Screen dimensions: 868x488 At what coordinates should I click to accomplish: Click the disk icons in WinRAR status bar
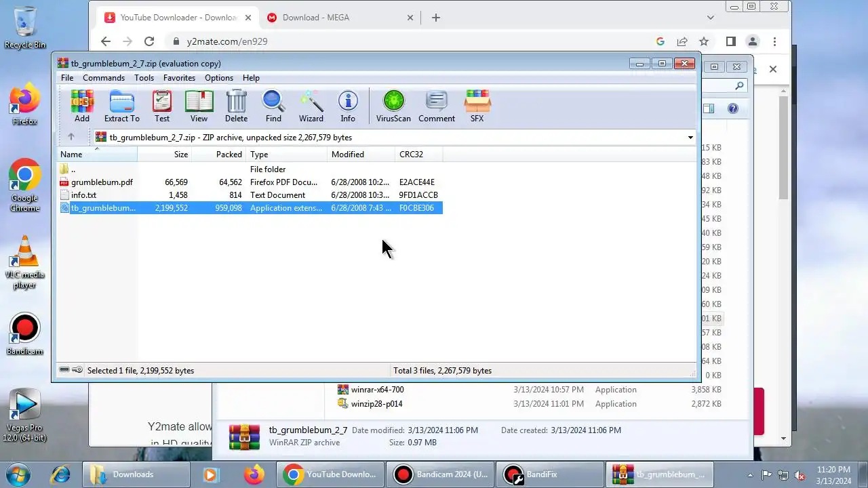[x=71, y=370]
